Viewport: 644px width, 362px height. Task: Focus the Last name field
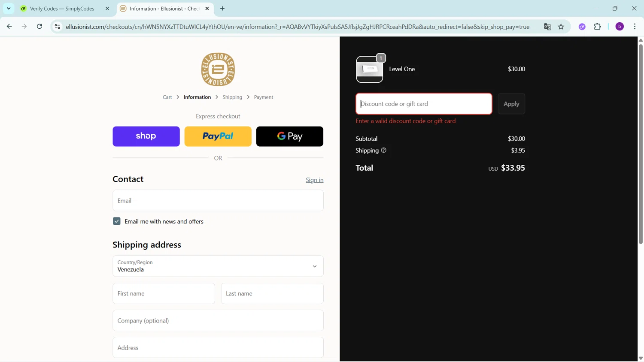point(272,293)
